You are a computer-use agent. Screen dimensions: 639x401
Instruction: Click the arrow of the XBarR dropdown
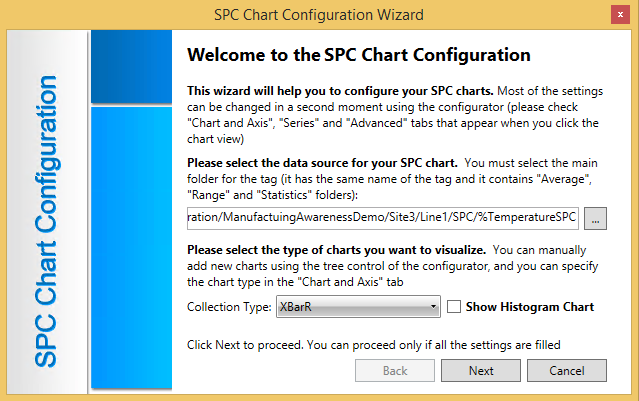(x=433, y=307)
